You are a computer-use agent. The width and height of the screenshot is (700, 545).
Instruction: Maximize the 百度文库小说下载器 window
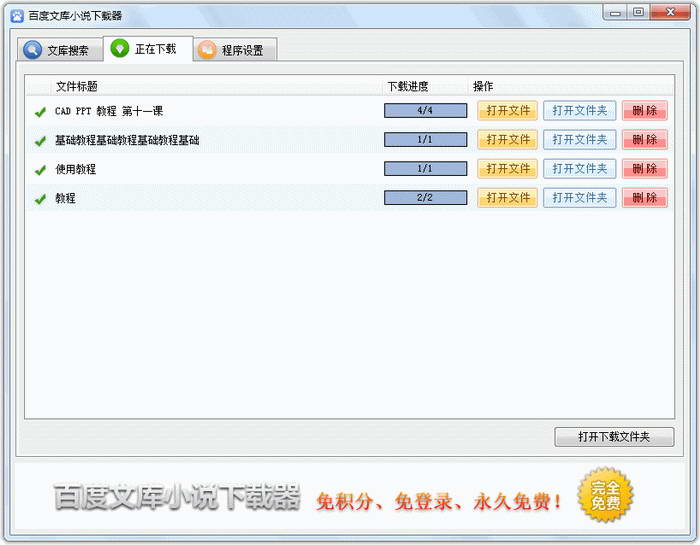[638, 12]
